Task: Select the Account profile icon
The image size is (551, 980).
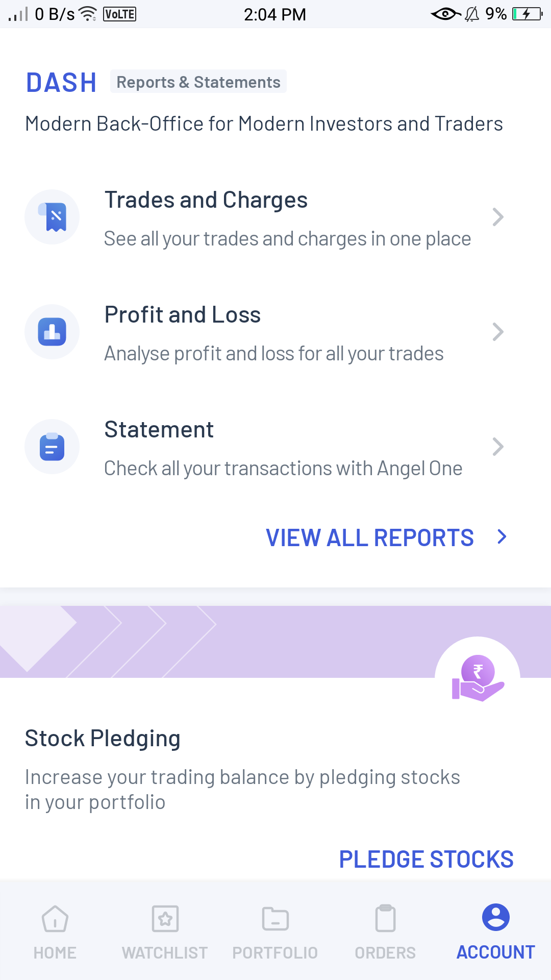Action: [496, 917]
